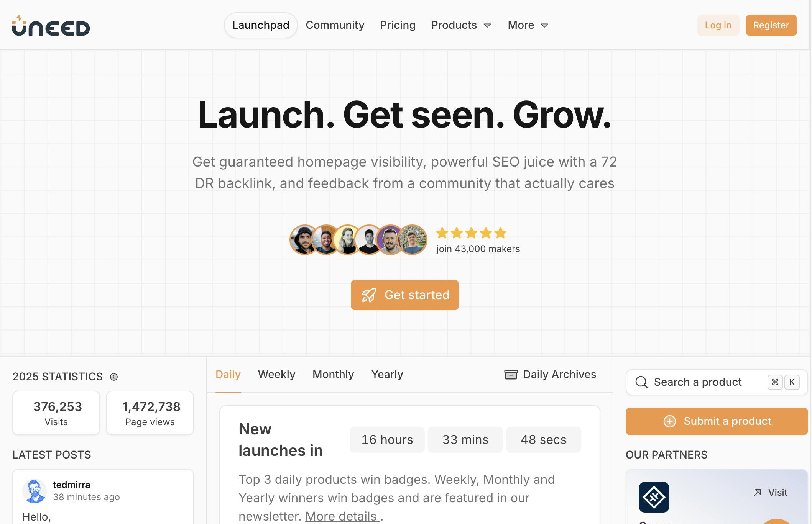Viewport: 812px width, 524px height.
Task: Click the Register button
Action: (771, 25)
